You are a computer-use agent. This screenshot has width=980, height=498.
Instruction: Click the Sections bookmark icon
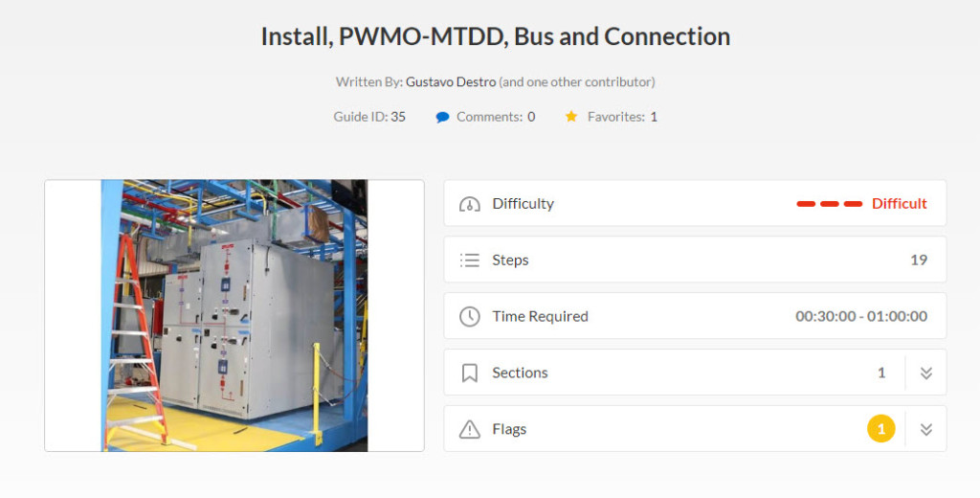469,373
